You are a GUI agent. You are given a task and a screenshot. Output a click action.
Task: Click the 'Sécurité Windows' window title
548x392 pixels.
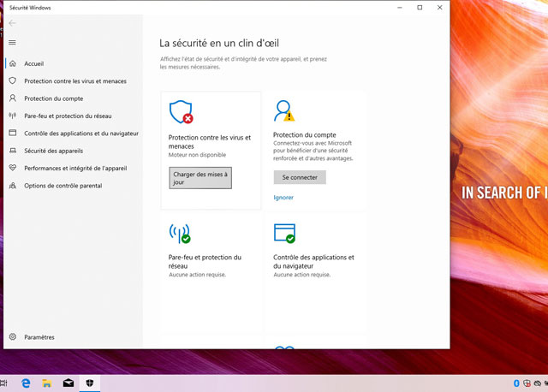[x=30, y=8]
